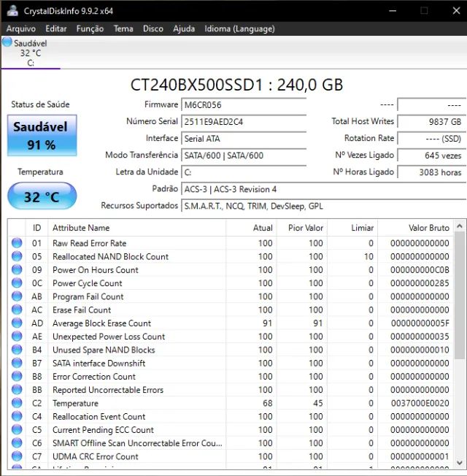467x476 pixels.
Task: Click the Interface field Serial ATA
Action: (x=244, y=139)
